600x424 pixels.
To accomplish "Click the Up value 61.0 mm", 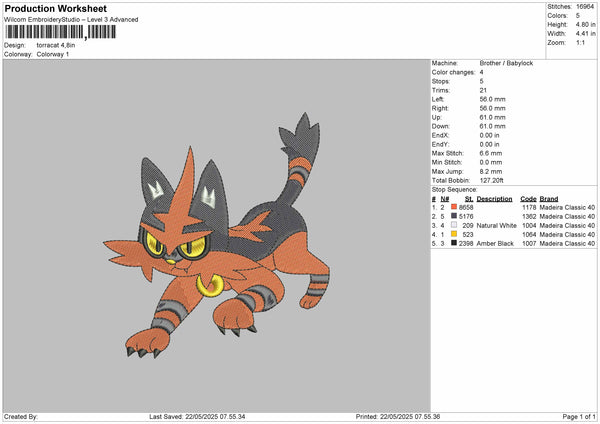I will click(492, 117).
